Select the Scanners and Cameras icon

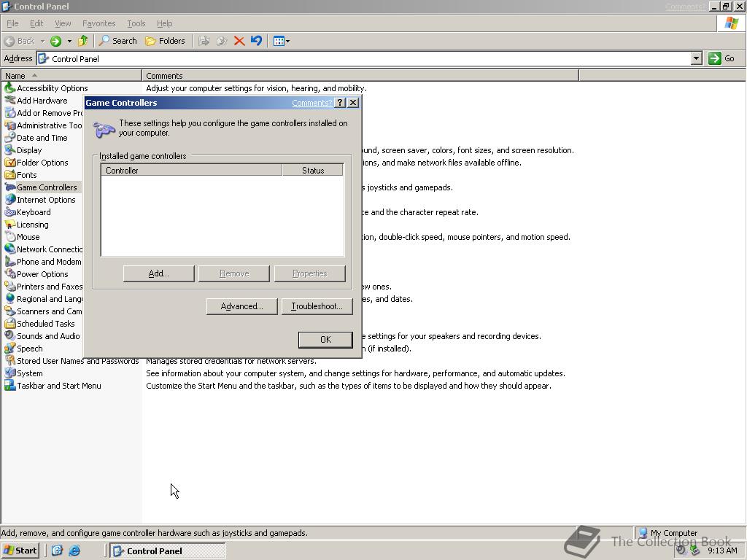[x=9, y=311]
